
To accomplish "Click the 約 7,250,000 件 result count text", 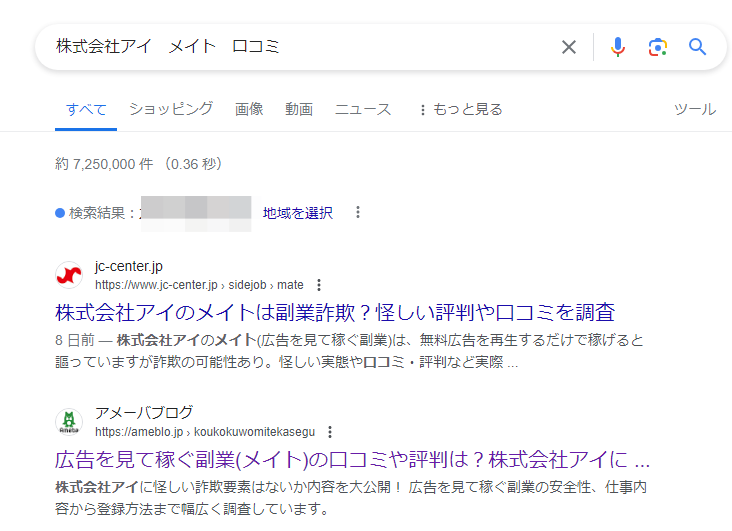I will (x=138, y=164).
